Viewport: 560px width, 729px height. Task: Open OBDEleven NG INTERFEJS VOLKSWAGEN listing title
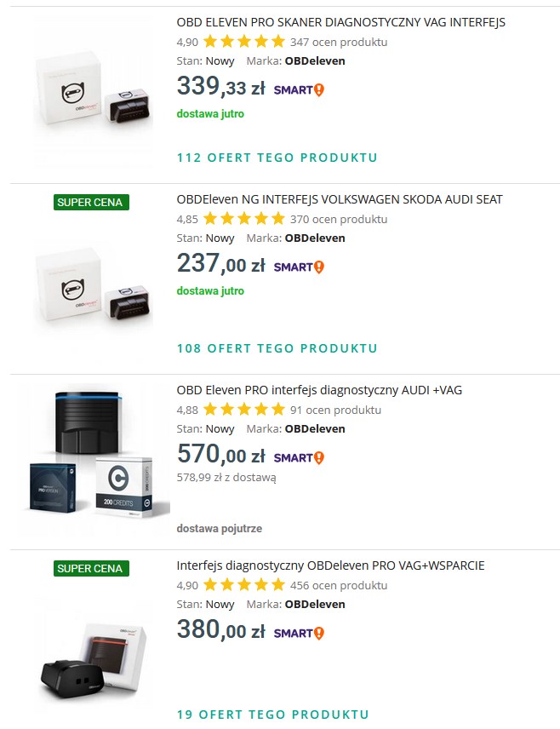pyautogui.click(x=340, y=199)
